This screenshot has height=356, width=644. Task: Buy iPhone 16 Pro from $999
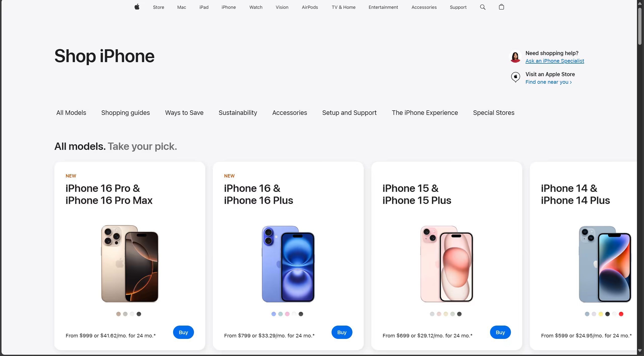pos(183,332)
